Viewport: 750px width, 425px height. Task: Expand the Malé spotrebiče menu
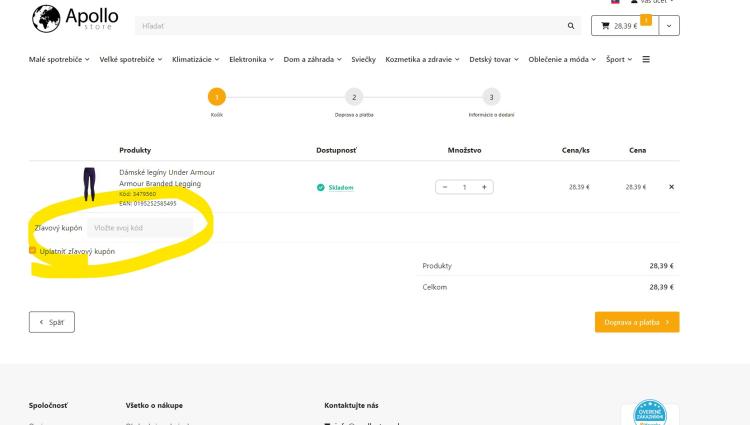coord(59,59)
